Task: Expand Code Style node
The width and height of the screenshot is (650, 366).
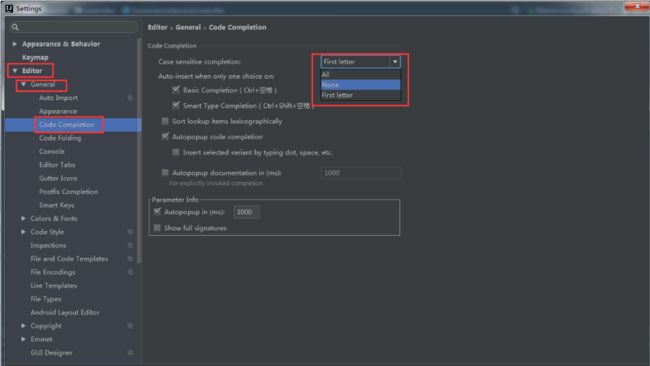Action: pyautogui.click(x=23, y=232)
